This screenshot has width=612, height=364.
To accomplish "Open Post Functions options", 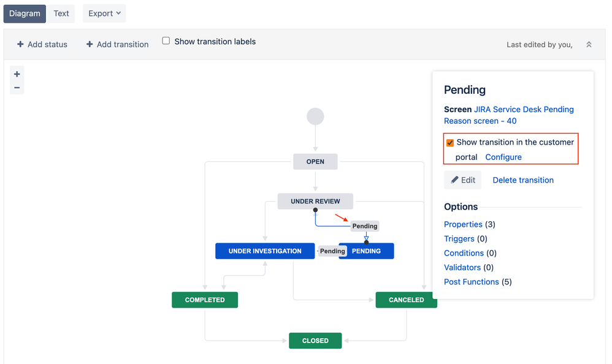I will click(471, 282).
